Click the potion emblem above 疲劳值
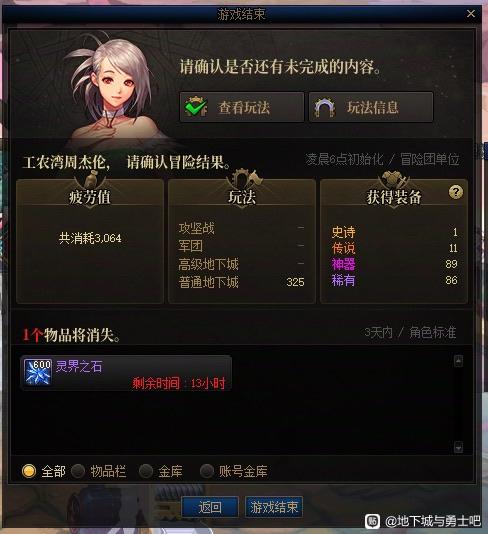The width and height of the screenshot is (488, 534). point(90,179)
